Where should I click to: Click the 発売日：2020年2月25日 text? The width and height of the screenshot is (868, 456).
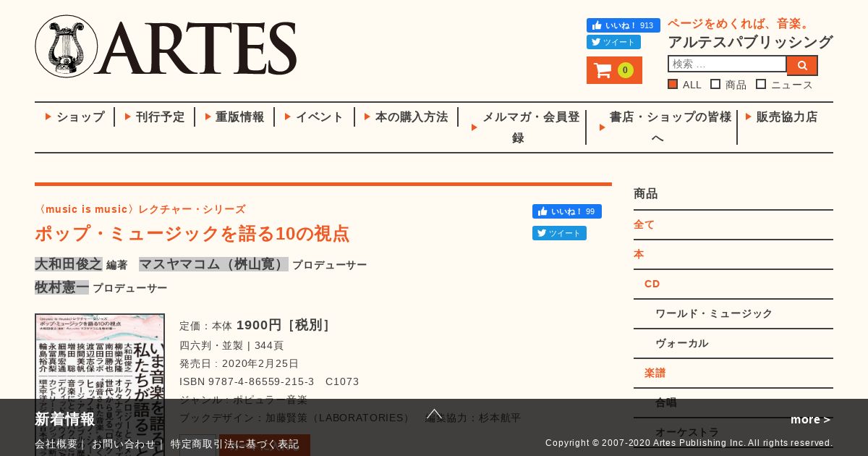[x=239, y=363]
